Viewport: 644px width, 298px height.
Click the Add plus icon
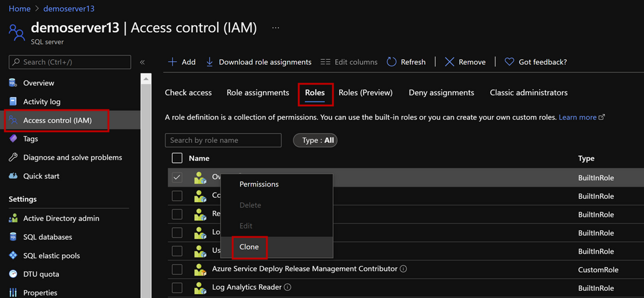point(173,62)
